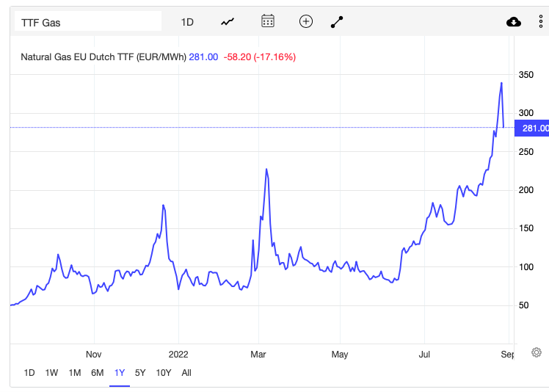
Task: Select the 6M time range
Action: [98, 373]
